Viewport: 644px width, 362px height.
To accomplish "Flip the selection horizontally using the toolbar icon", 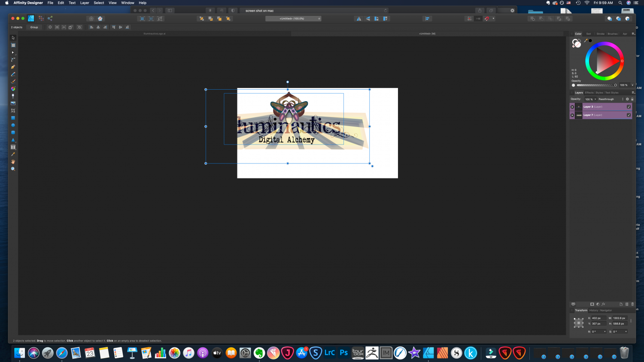I will pyautogui.click(x=359, y=18).
